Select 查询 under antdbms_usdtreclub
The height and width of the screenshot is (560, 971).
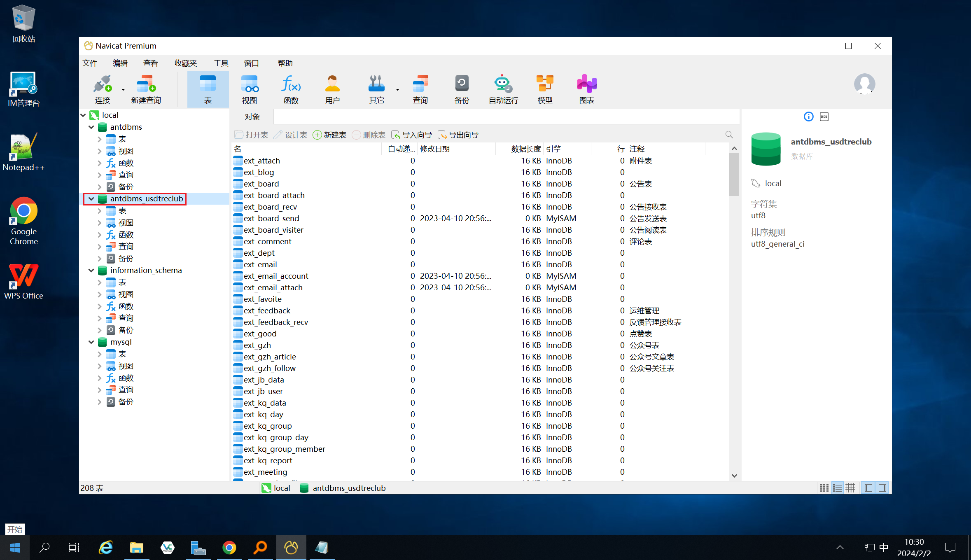point(126,247)
